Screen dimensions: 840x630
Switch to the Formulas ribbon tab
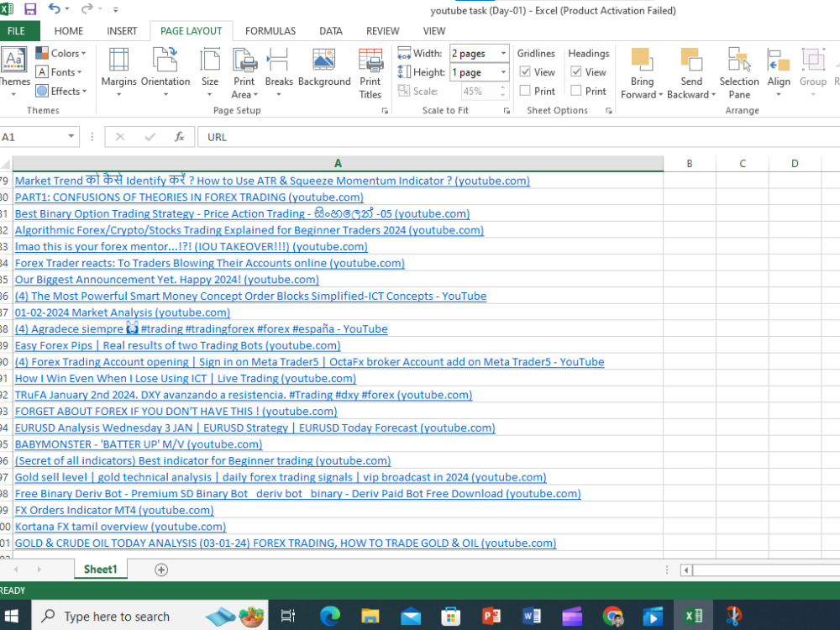[270, 30]
